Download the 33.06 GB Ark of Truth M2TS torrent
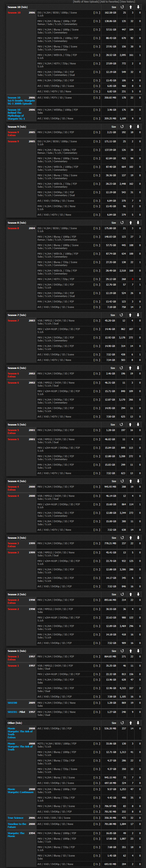 point(97,744)
